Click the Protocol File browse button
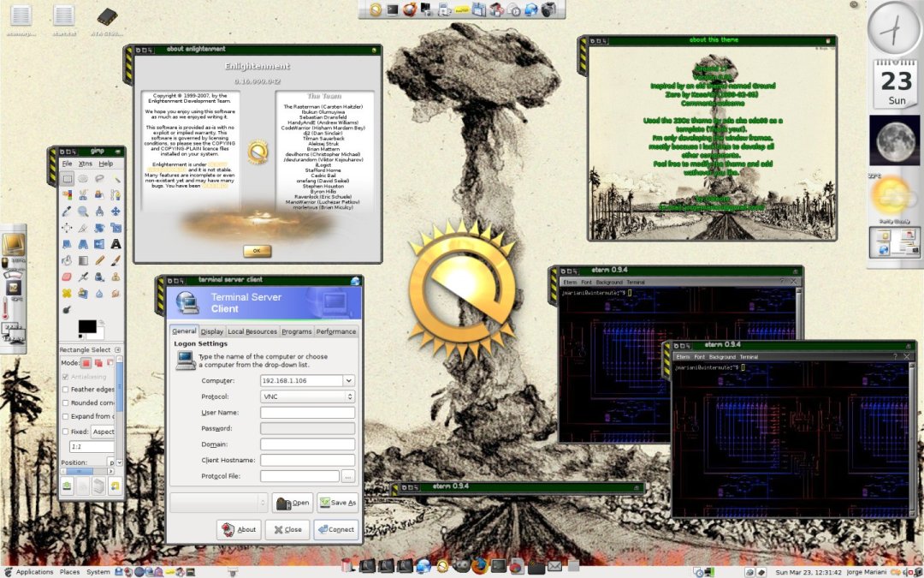The image size is (924, 578). click(x=347, y=476)
